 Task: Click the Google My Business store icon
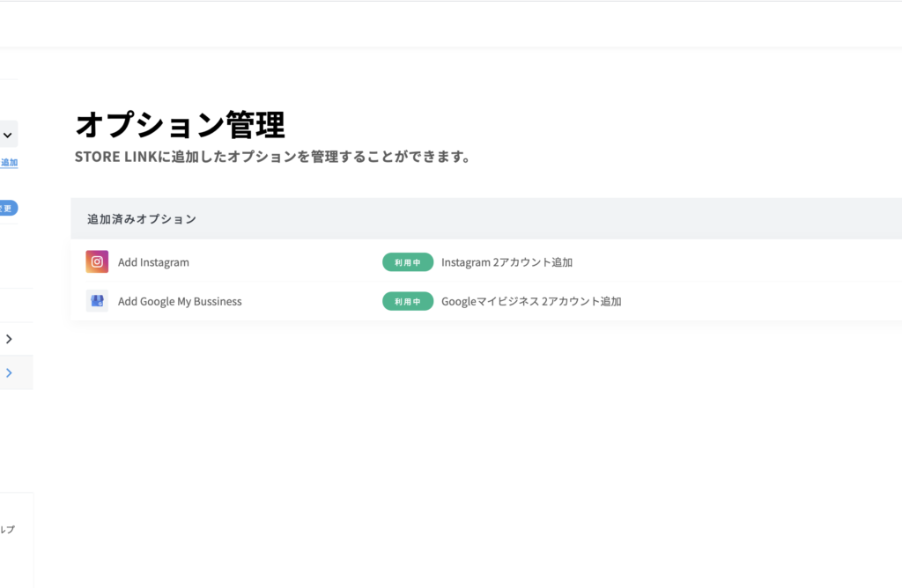click(x=97, y=301)
